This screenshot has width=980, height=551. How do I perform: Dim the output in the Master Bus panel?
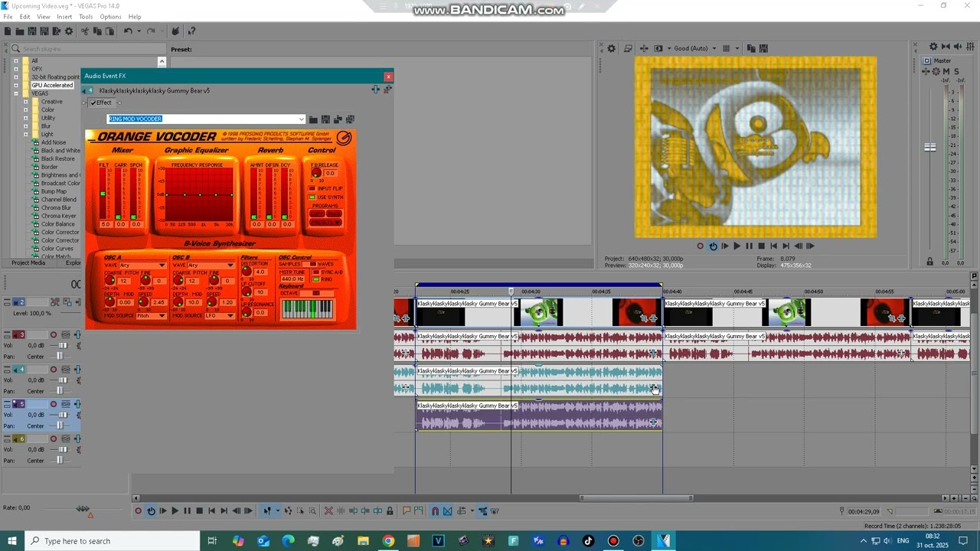[x=958, y=47]
